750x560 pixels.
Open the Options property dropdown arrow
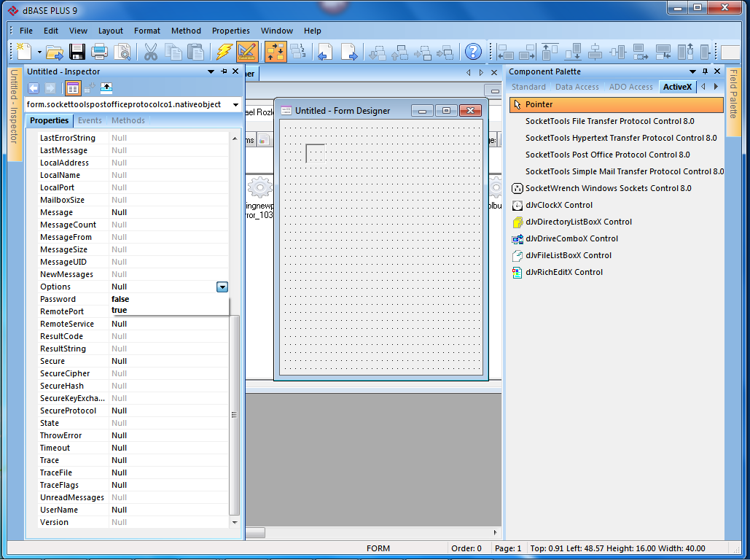point(222,287)
